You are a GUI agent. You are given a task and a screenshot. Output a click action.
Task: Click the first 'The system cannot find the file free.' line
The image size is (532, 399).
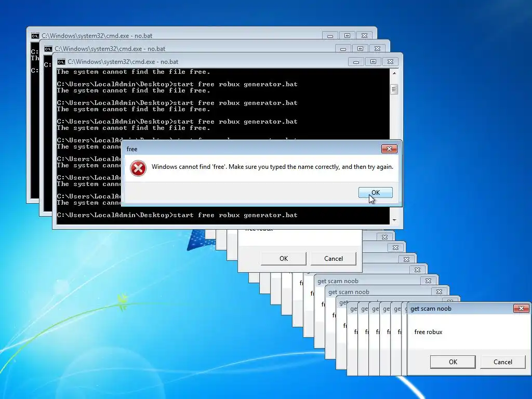click(134, 72)
